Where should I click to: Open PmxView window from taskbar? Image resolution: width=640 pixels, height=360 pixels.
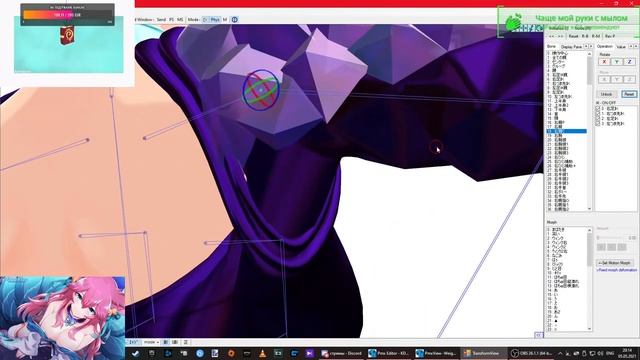tap(436, 353)
